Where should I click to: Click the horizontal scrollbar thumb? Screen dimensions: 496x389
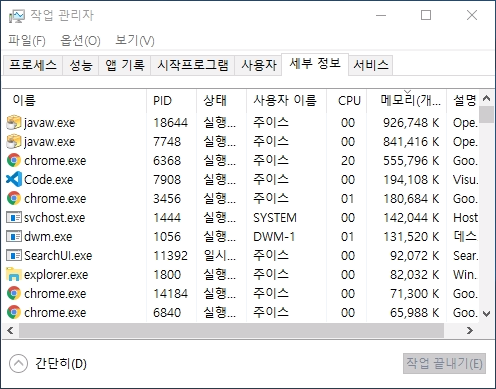[x=231, y=330]
